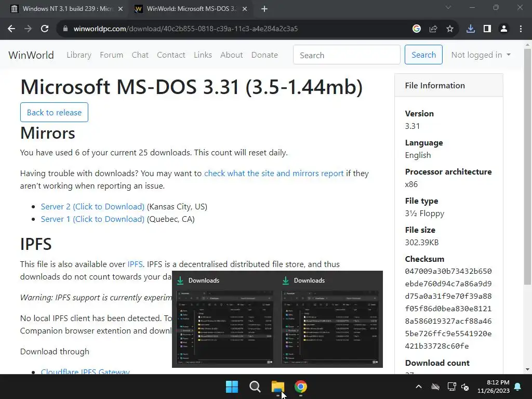
Task: Click the forward navigation arrow
Action: tap(28, 29)
